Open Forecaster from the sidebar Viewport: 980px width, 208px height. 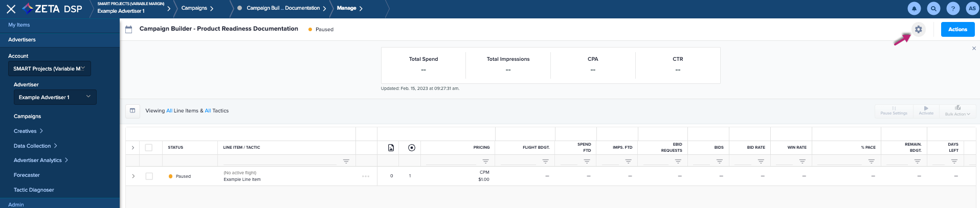[27, 175]
